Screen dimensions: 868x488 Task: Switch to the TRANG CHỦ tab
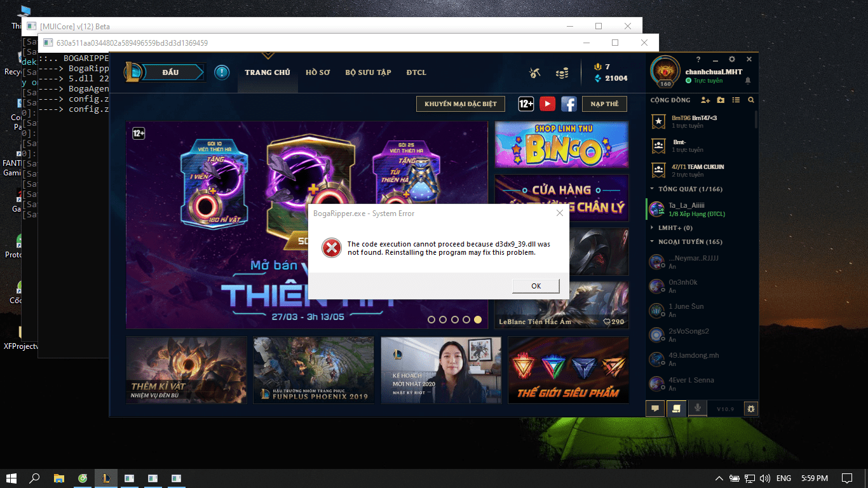click(x=268, y=72)
